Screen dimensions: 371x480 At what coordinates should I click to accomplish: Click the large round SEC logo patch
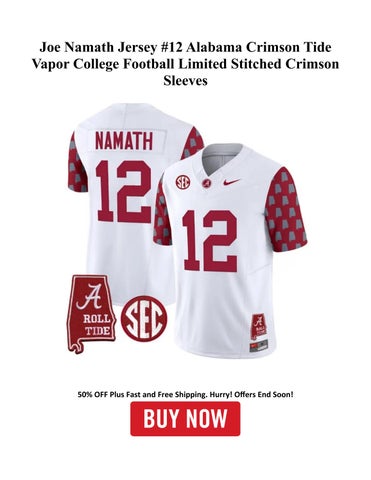tap(144, 318)
